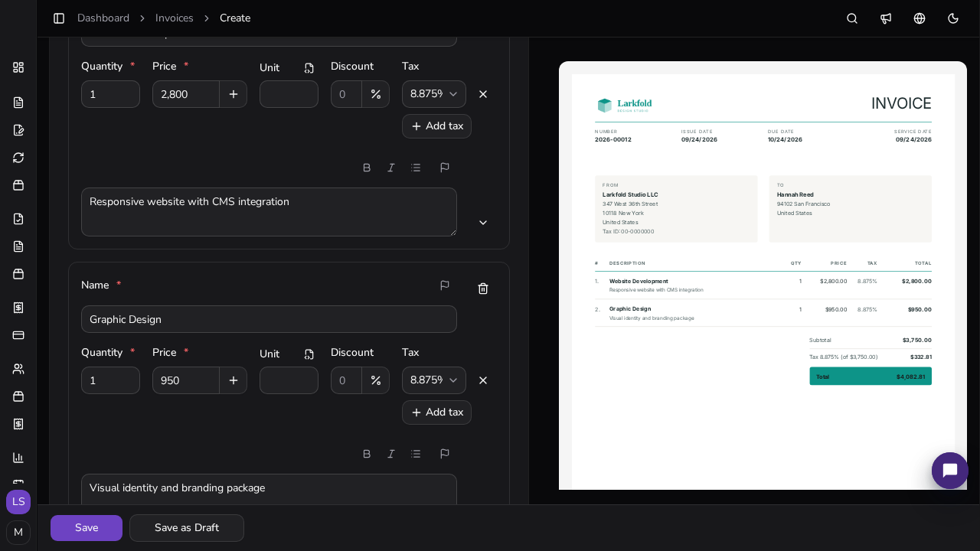Delete the Graphic Design item with trash icon
The height and width of the screenshot is (551, 980).
(x=483, y=289)
